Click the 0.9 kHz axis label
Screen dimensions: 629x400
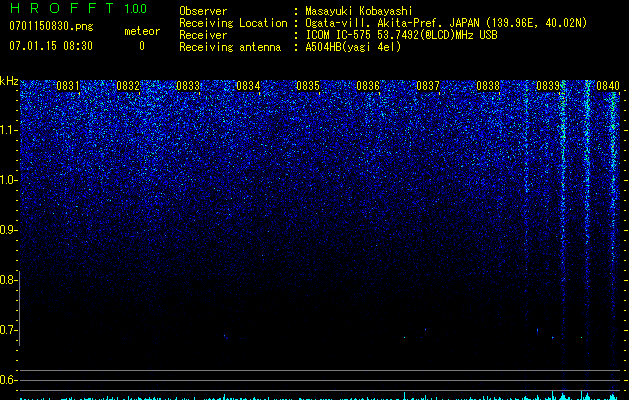[x=8, y=230]
